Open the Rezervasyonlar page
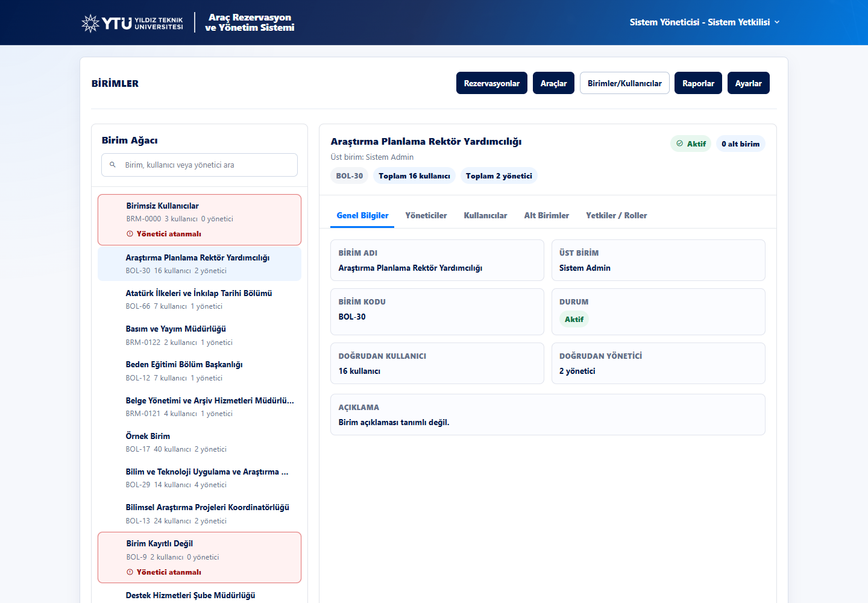Viewport: 868px width, 603px height. (492, 83)
